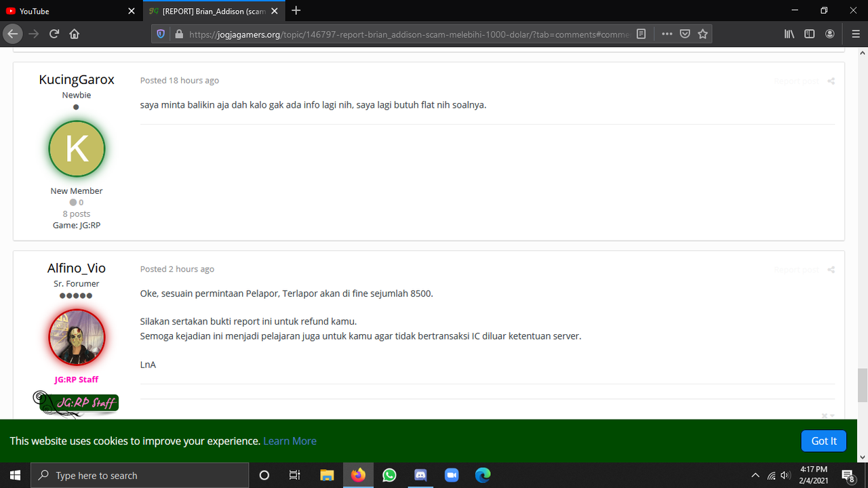Viewport: 868px width, 488px height.
Task: Open the tracking protection shield icon
Action: pyautogui.click(x=161, y=34)
